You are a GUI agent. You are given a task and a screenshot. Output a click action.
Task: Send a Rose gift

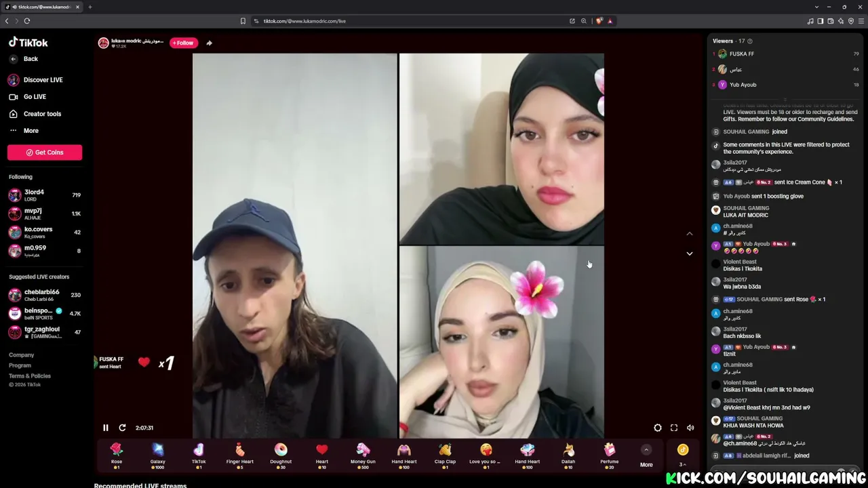click(117, 455)
